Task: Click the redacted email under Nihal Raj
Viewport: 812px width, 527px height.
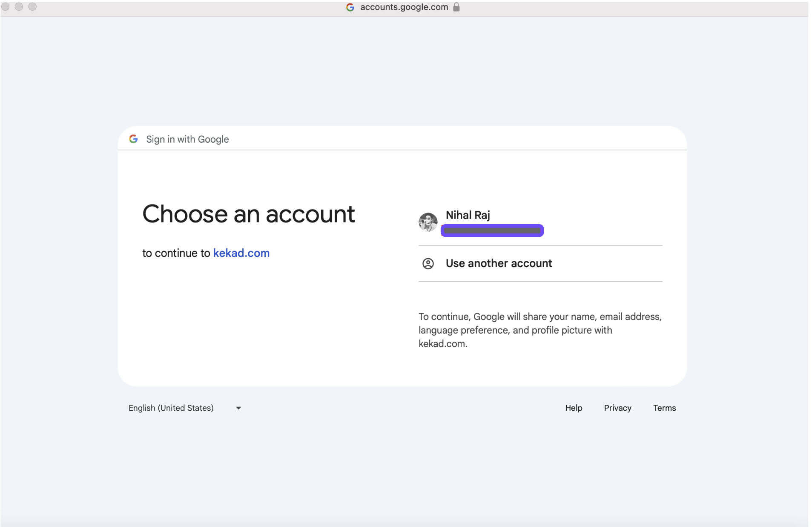Action: click(492, 231)
